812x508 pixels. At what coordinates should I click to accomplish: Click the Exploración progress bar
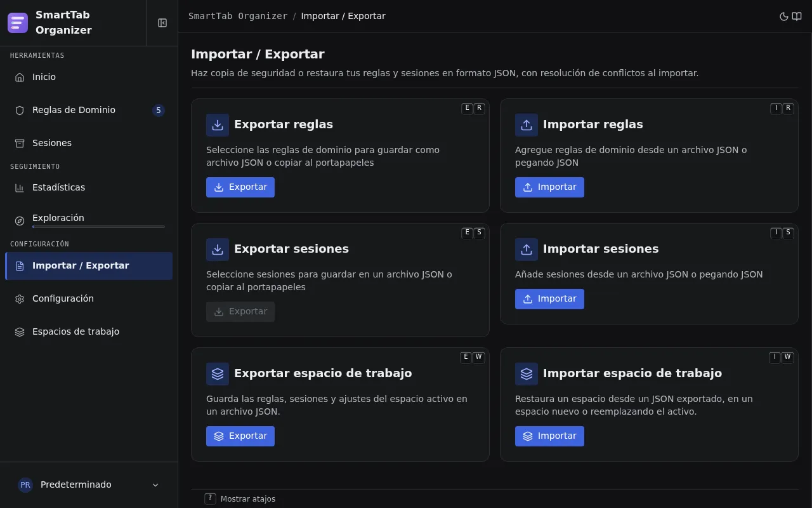98,227
